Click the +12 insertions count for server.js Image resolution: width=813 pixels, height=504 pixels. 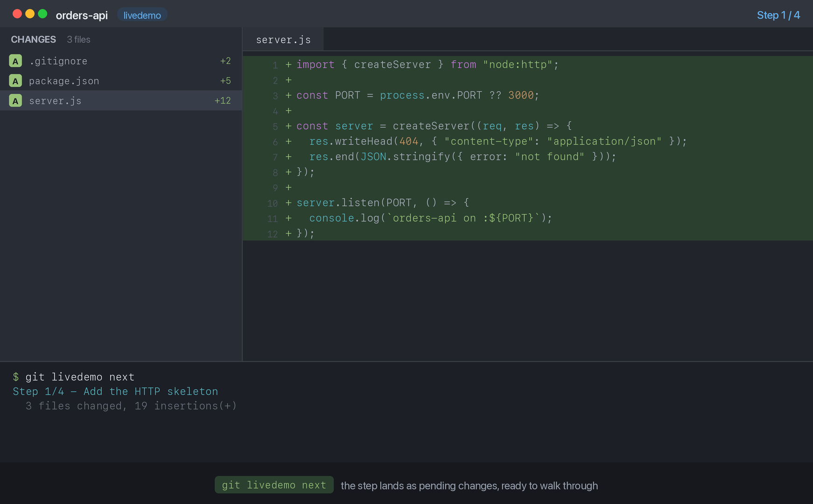coord(223,100)
